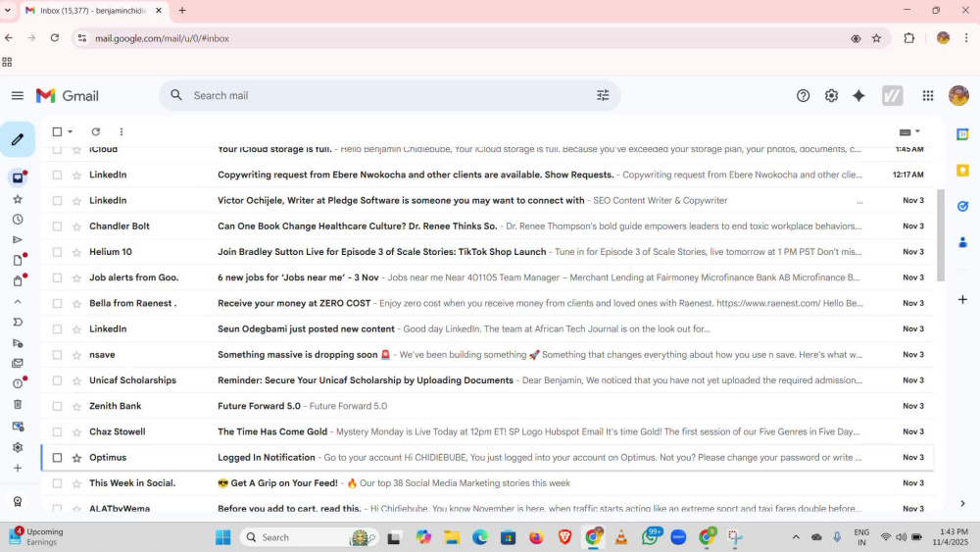Click the Compose pencil button
Image resolution: width=980 pixels, height=552 pixels.
pos(18,139)
